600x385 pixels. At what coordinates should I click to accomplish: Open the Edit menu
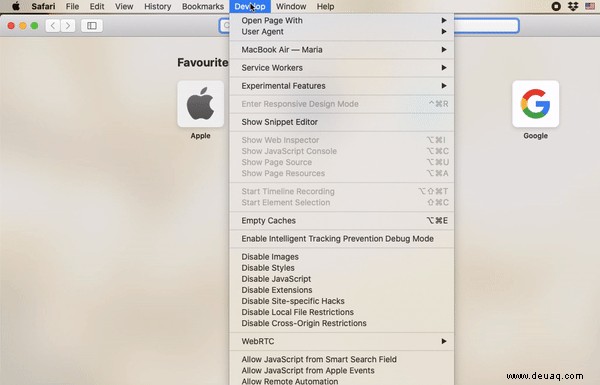[x=97, y=7]
